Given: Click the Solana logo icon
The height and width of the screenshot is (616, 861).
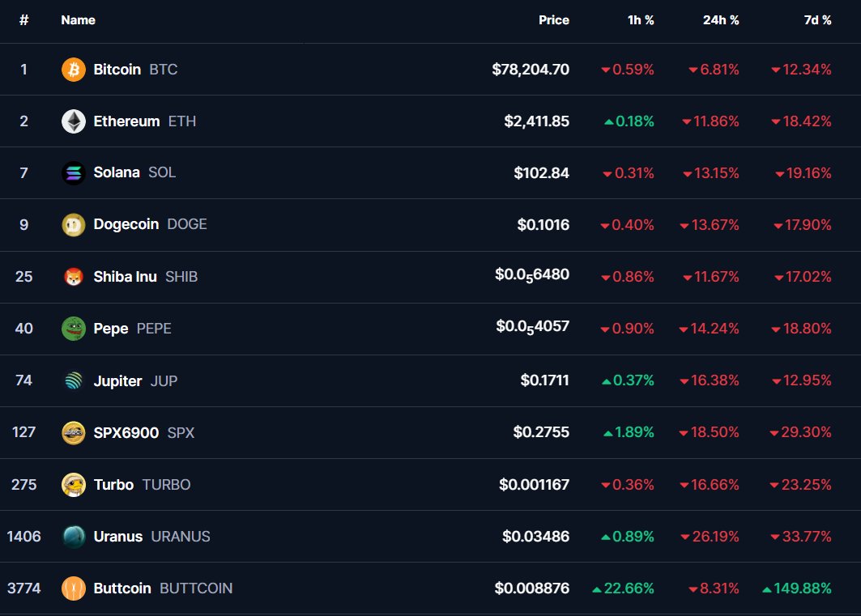Looking at the screenshot, I should click(74, 172).
